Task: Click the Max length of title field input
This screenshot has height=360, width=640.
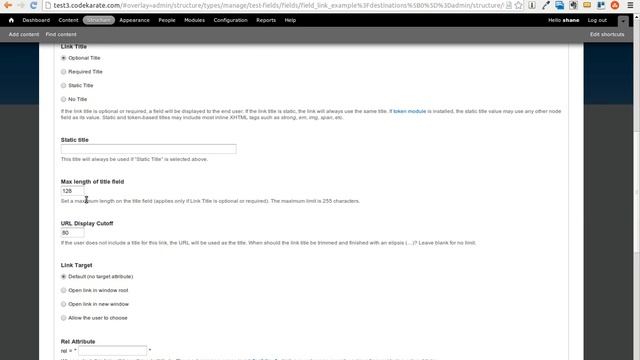Action: [73, 191]
